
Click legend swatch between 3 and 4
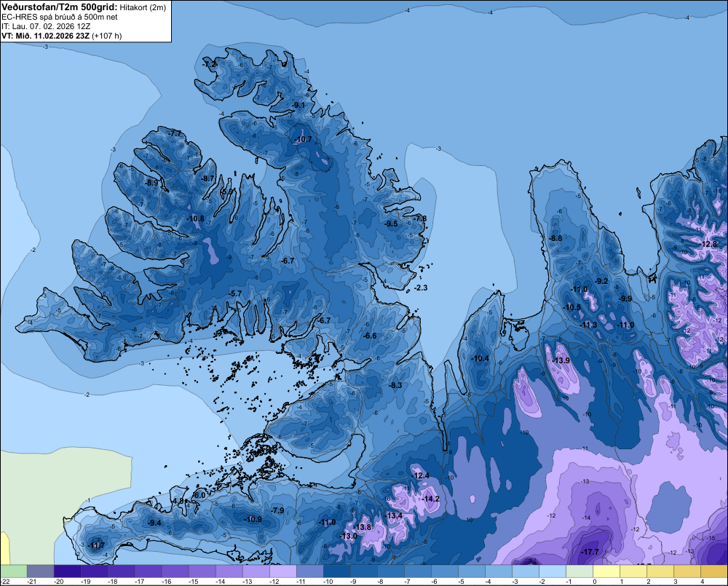coord(687,571)
